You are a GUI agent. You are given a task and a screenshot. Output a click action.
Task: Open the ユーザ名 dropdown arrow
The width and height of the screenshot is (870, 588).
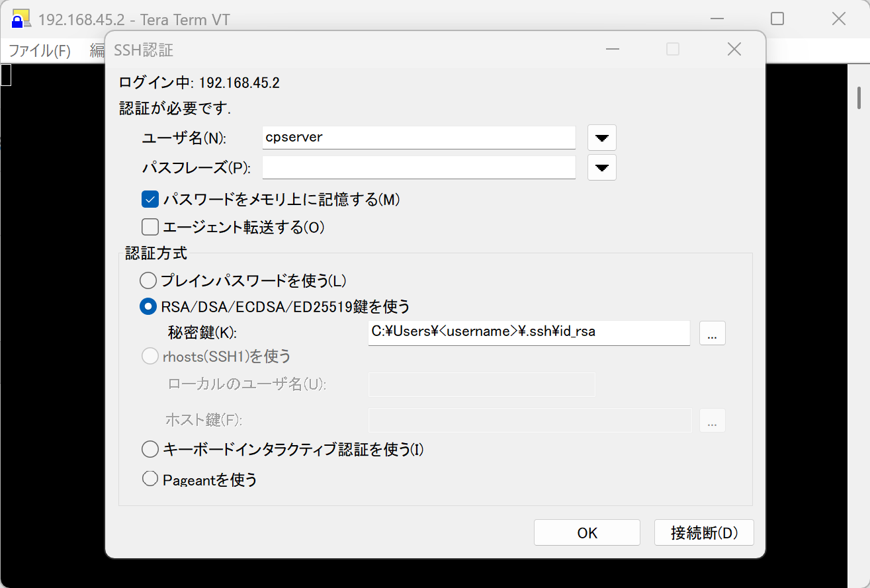(x=601, y=138)
